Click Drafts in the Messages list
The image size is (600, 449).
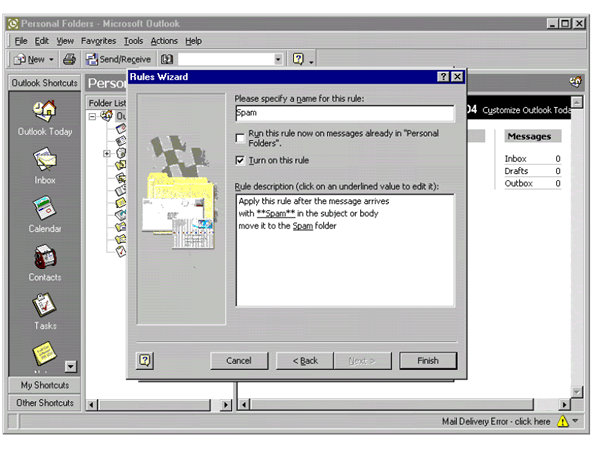click(x=516, y=171)
